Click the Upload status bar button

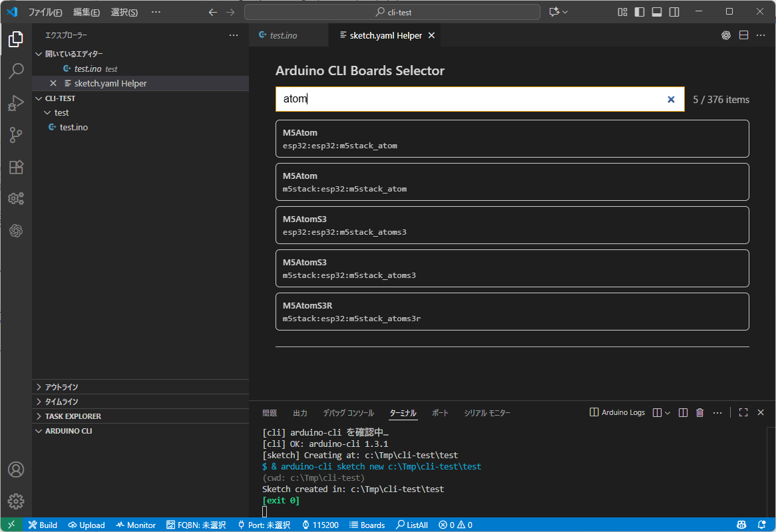(x=87, y=525)
